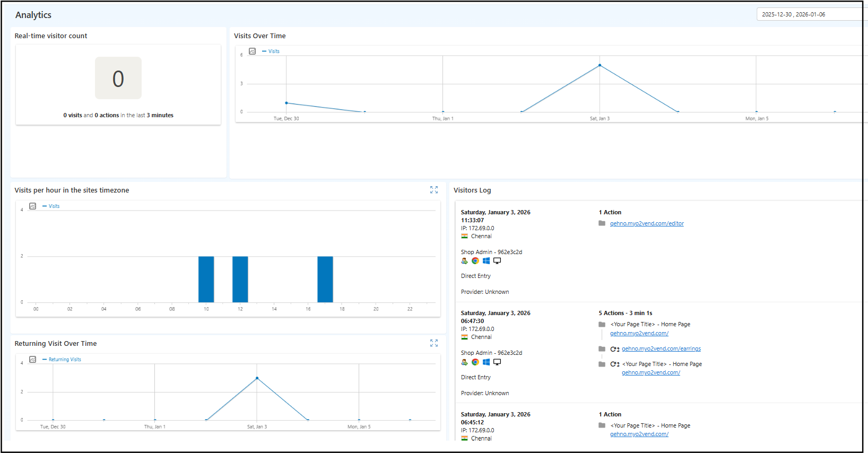
Task: Select the Sat, Jan 3 peak point in Visits Over Time
Action: click(600, 65)
